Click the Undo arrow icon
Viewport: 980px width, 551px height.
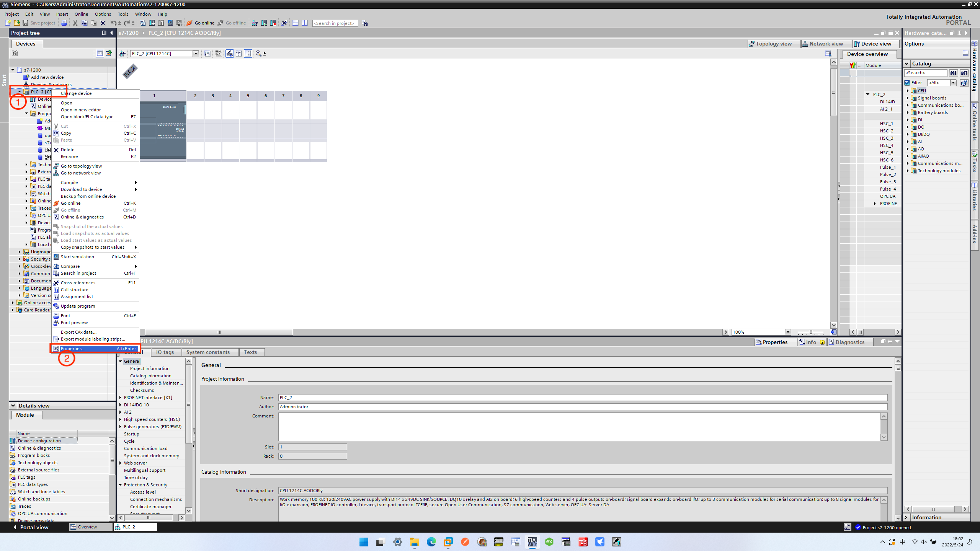coord(113,23)
